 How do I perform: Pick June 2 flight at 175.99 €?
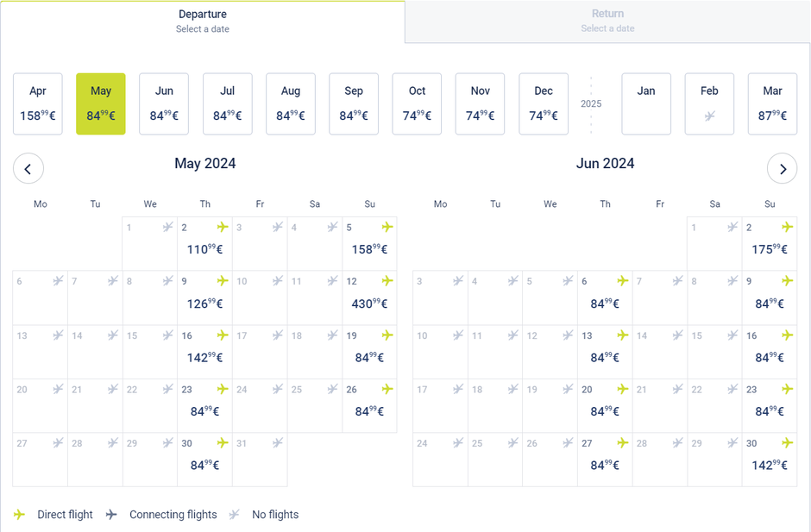point(769,244)
